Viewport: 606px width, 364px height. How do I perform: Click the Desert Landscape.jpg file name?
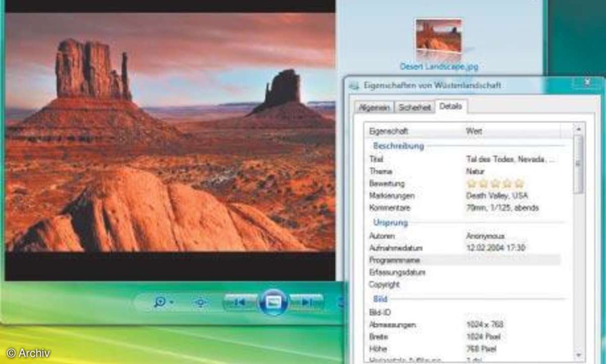coord(439,66)
